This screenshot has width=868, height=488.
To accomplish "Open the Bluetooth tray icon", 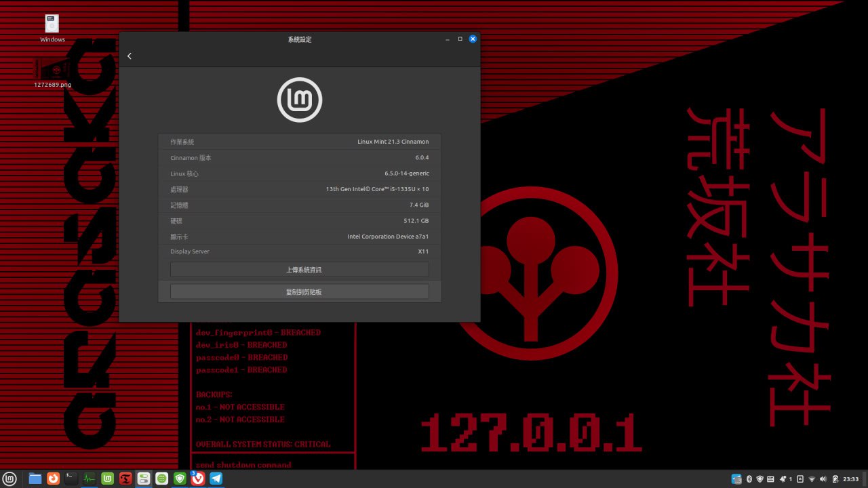I will coord(749,479).
